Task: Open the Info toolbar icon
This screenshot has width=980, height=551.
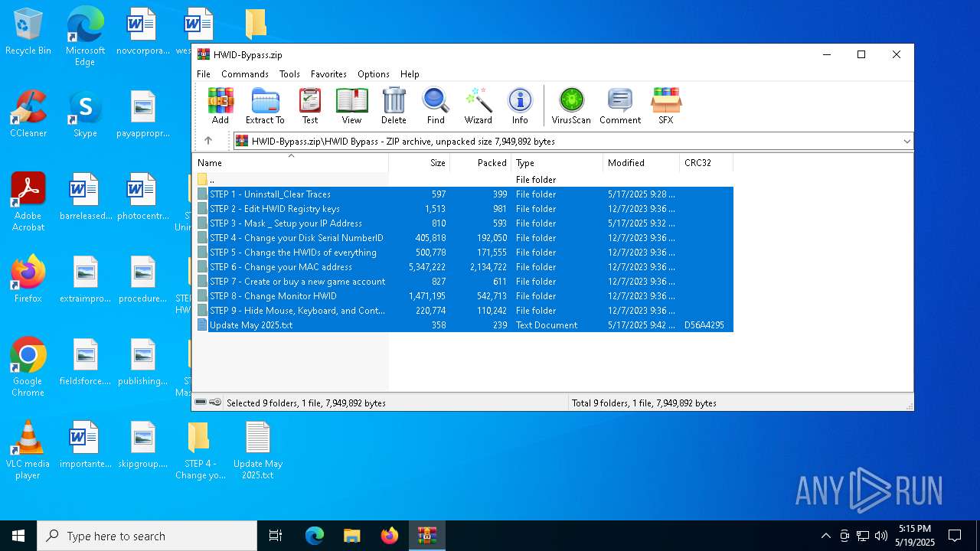Action: [520, 106]
